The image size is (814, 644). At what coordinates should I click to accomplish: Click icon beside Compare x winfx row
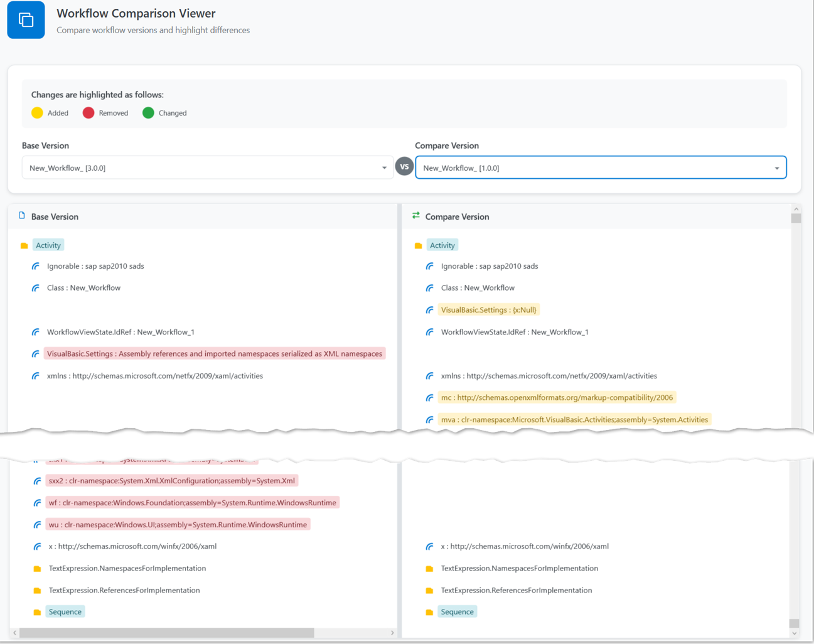[x=430, y=547]
